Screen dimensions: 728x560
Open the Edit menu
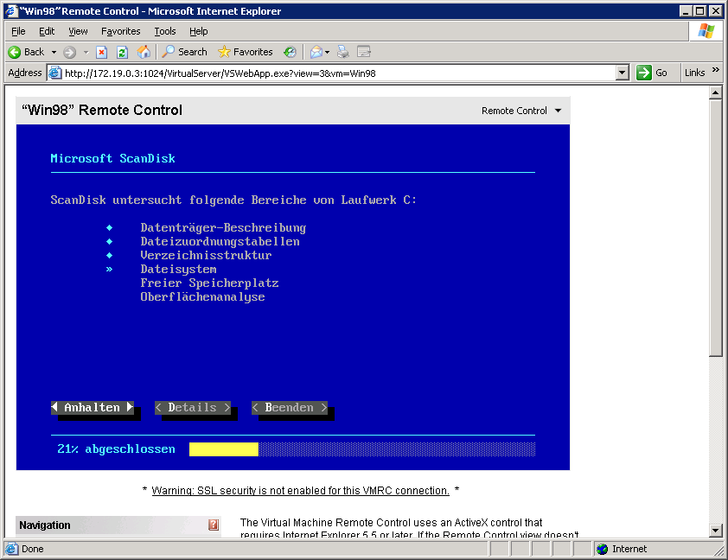[x=47, y=31]
